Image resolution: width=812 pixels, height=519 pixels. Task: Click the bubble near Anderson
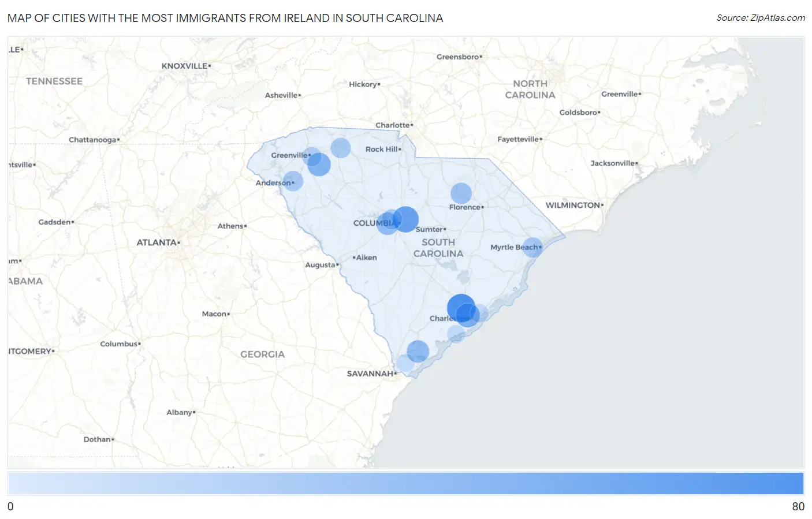[x=293, y=181]
